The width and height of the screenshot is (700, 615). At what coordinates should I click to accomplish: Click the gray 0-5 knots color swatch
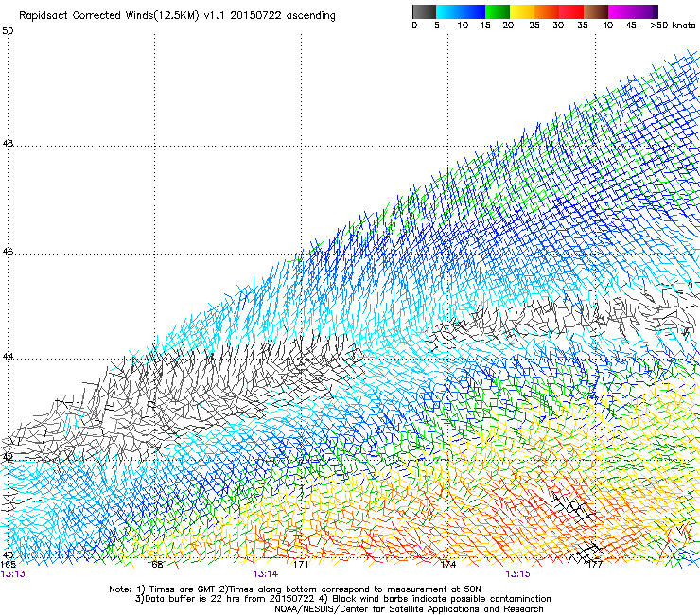[x=424, y=11]
